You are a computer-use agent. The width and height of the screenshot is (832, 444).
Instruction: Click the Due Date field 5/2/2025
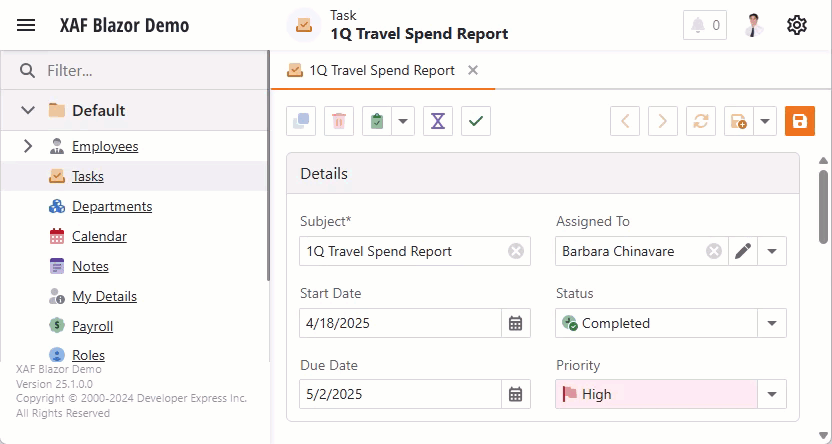(401, 394)
